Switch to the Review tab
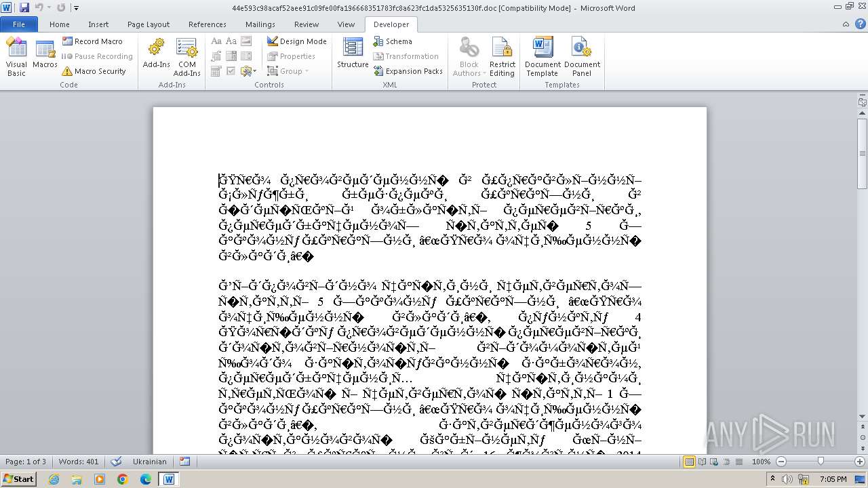868x488 pixels. (307, 24)
